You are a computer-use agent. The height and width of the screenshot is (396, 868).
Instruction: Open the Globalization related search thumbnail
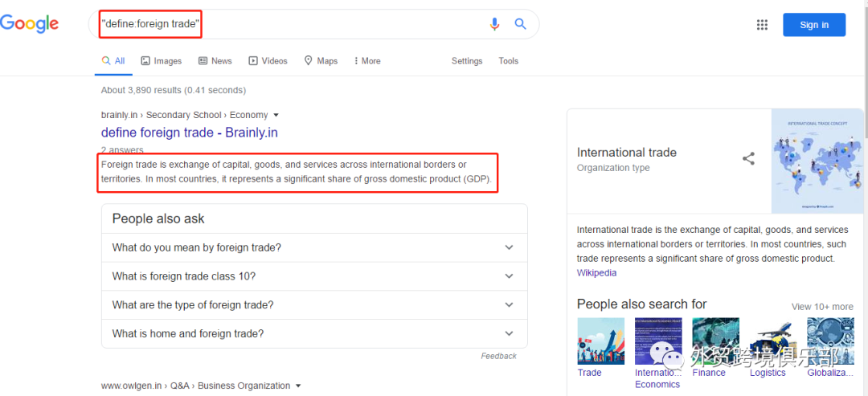click(830, 341)
